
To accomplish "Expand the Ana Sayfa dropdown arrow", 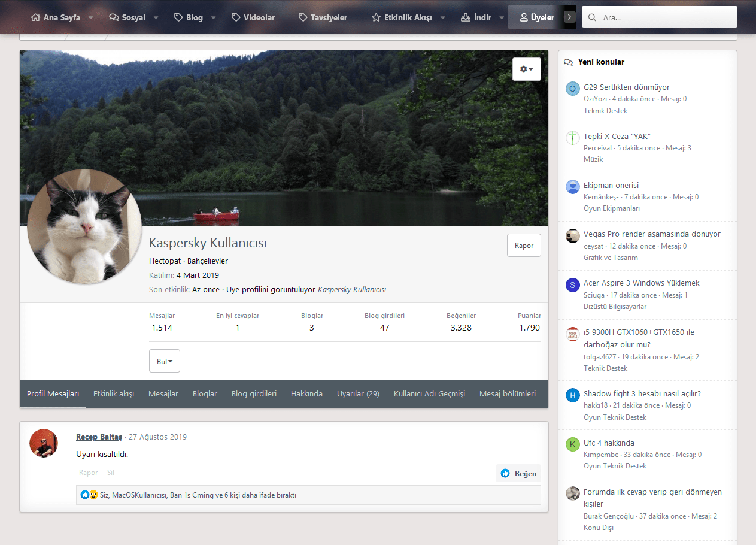I will (x=91, y=17).
